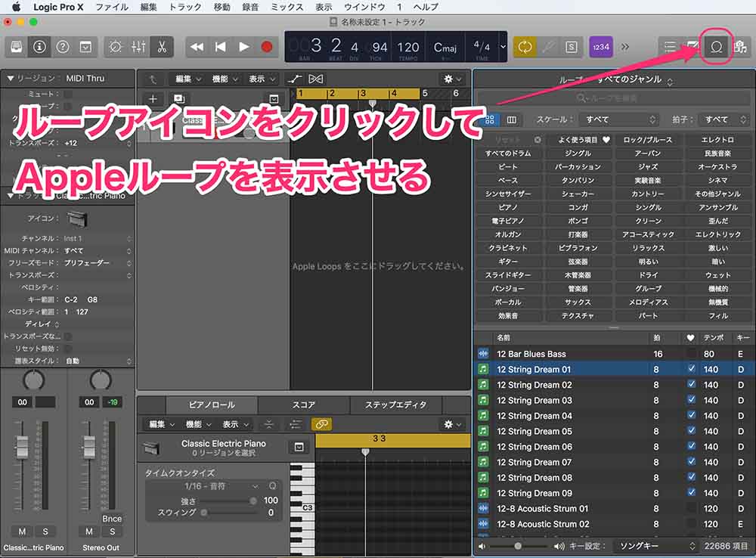Filter loops by ジャズ button
The image size is (756, 558).
pyautogui.click(x=648, y=166)
